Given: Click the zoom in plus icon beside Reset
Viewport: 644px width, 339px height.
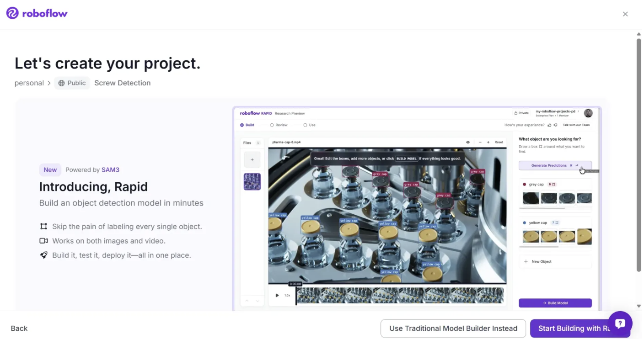Looking at the screenshot, I should (488, 142).
